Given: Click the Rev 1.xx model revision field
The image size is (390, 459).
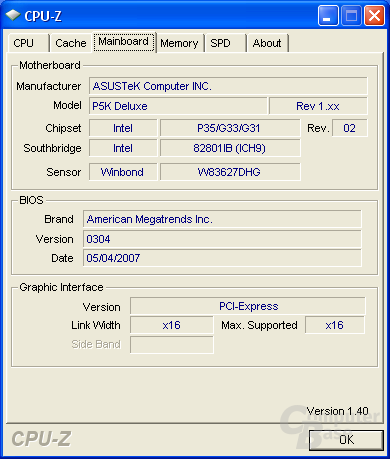Looking at the screenshot, I should [318, 106].
